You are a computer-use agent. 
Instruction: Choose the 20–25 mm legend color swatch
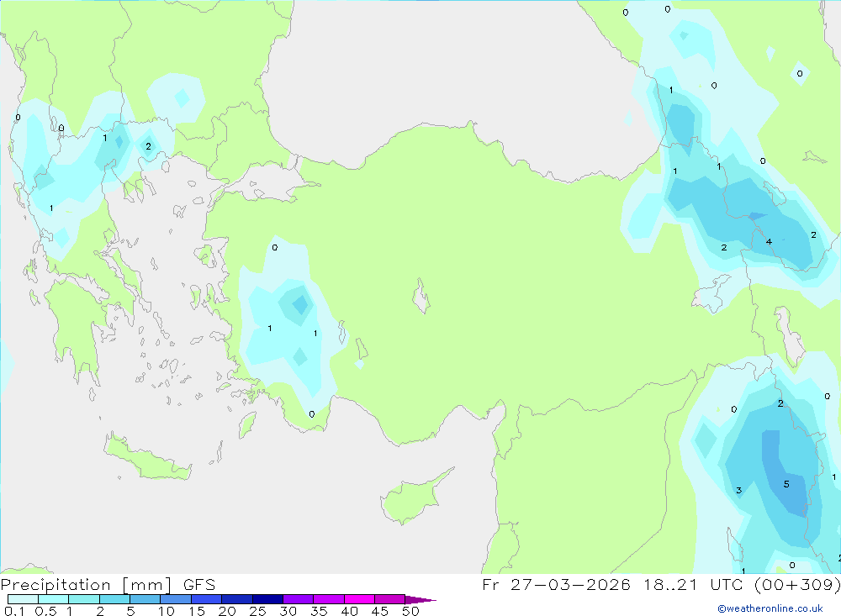(236, 599)
